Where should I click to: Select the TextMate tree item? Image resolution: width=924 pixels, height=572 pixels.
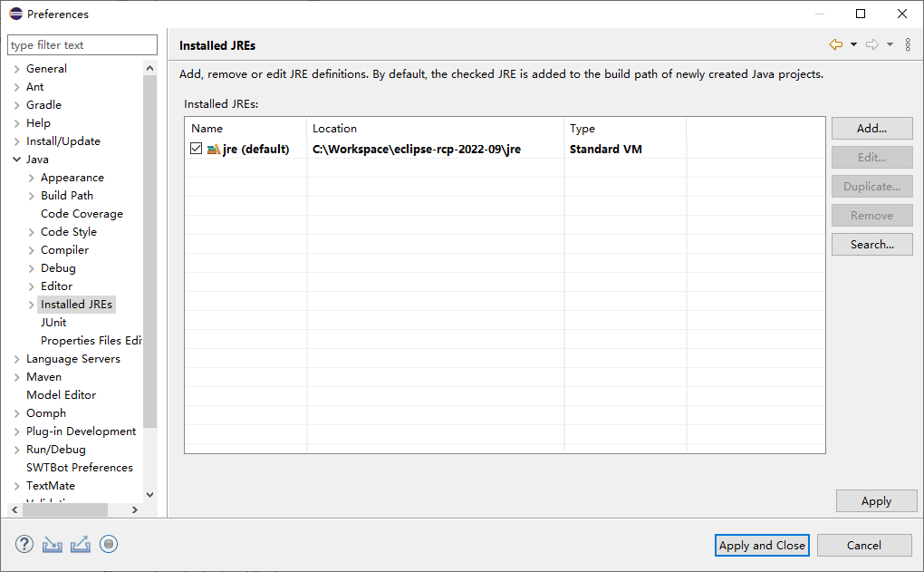(51, 486)
